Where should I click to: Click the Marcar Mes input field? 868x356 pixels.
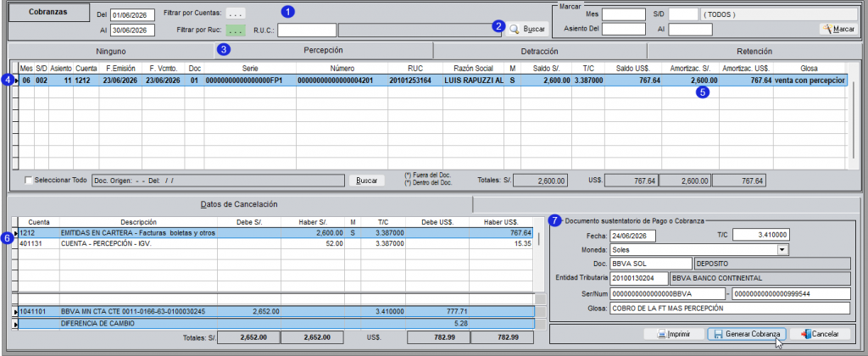coord(624,14)
